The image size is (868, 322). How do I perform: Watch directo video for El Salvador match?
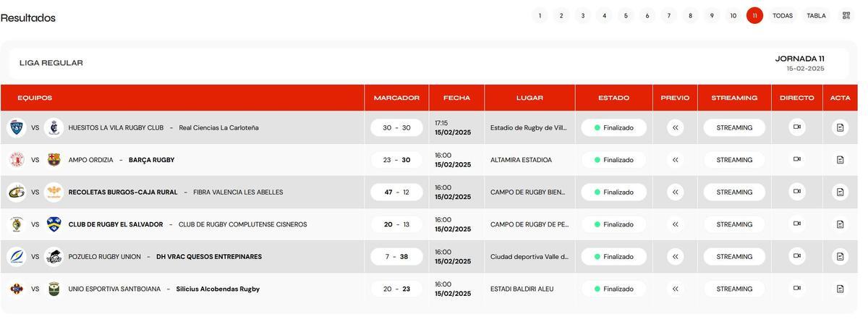797,224
